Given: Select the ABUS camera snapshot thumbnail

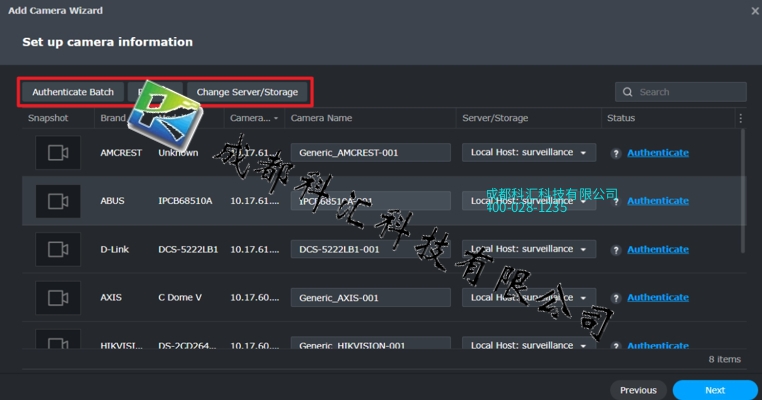Looking at the screenshot, I should click(x=58, y=201).
